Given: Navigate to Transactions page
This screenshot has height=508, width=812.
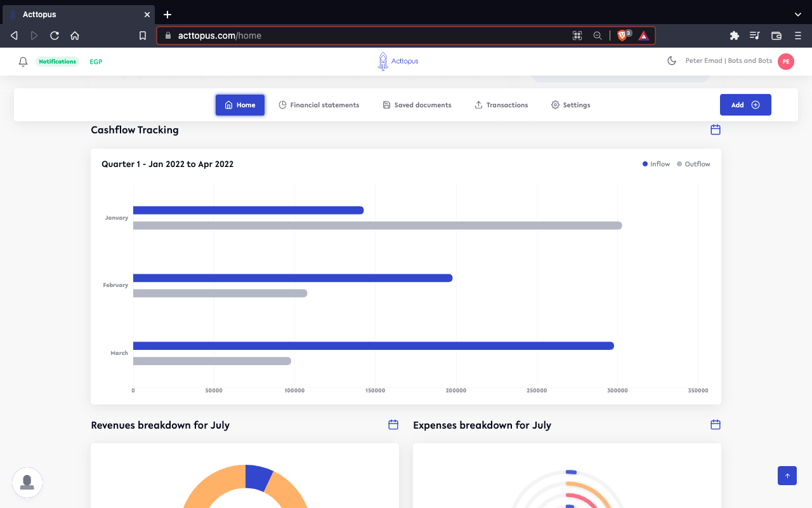Looking at the screenshot, I should (501, 105).
